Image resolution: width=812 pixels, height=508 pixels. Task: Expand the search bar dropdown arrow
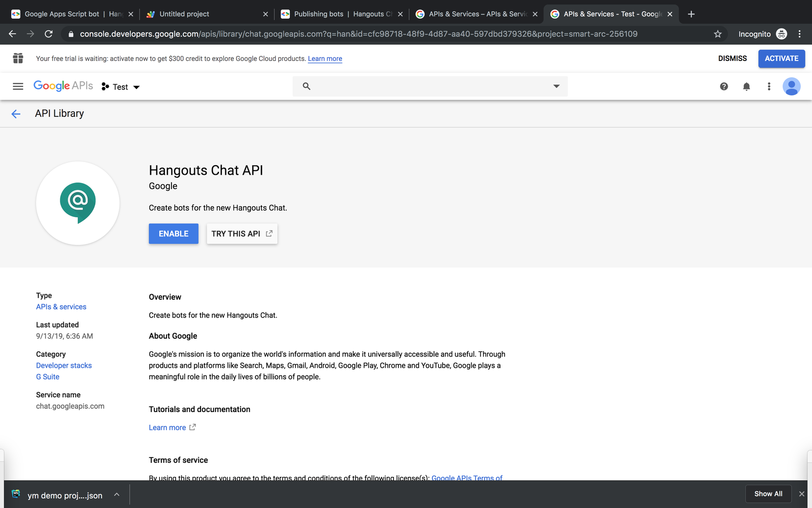tap(556, 86)
